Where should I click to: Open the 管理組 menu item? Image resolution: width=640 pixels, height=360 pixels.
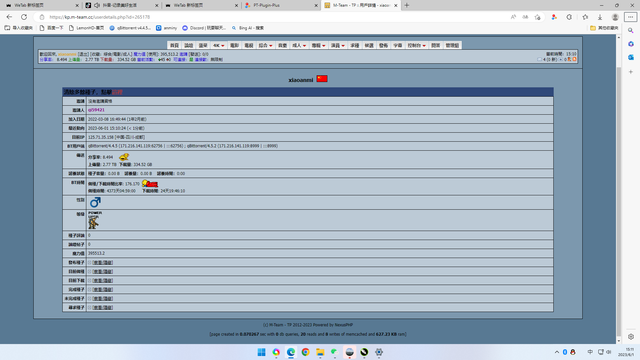[452, 45]
